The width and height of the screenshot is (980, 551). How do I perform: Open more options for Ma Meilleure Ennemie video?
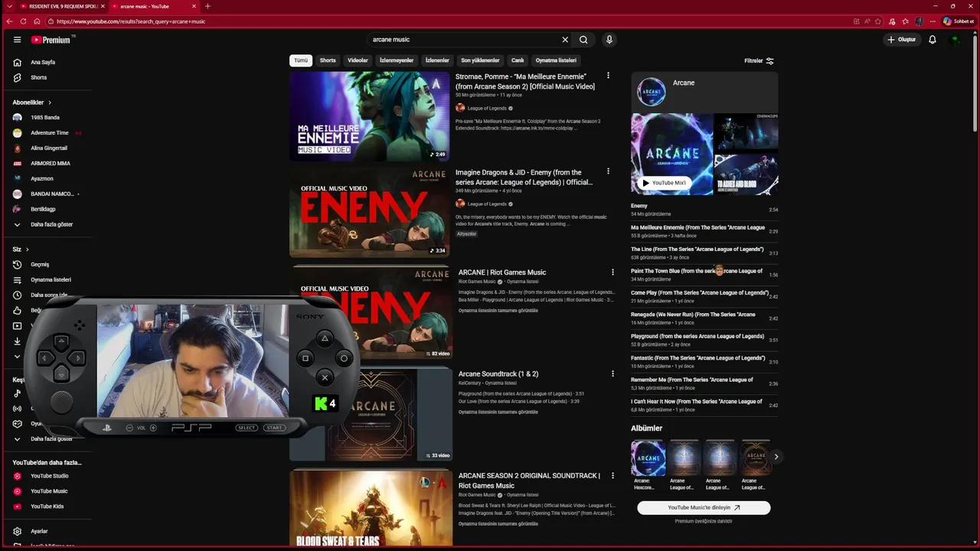[608, 76]
